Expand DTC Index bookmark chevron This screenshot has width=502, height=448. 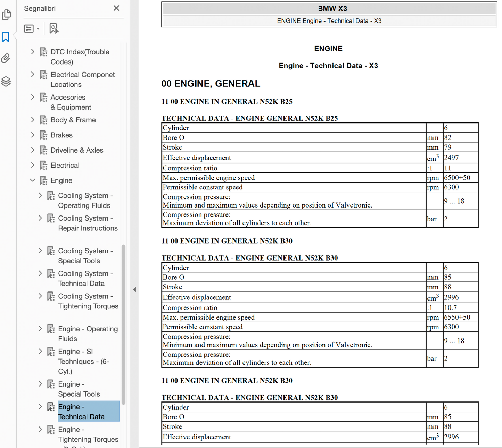pos(33,52)
